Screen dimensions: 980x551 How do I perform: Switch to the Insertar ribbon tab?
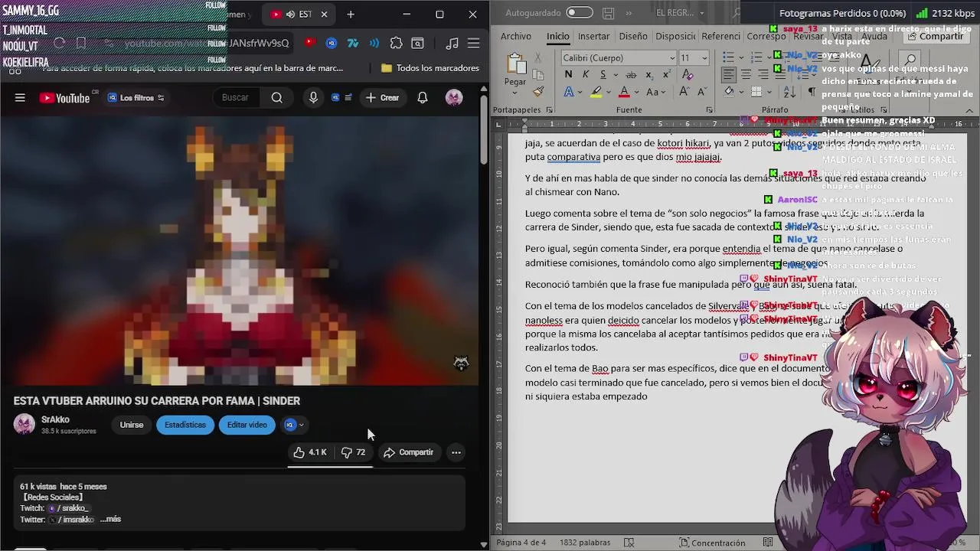593,36
